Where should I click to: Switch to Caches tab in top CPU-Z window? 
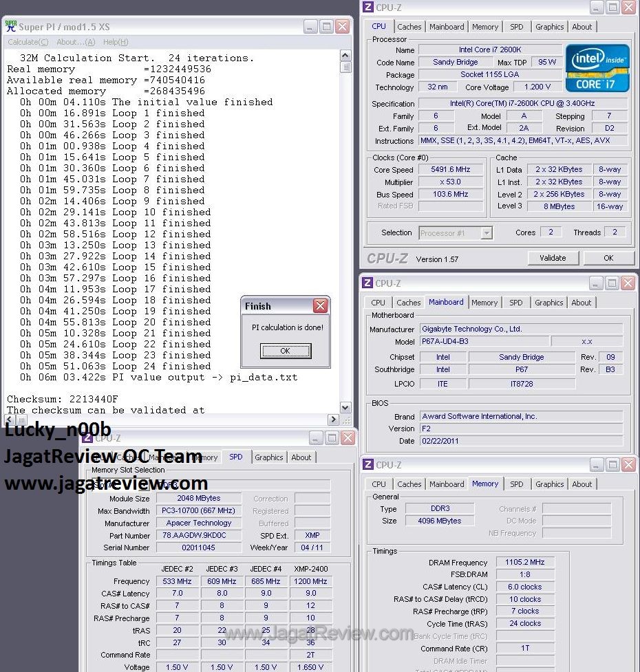click(x=409, y=27)
